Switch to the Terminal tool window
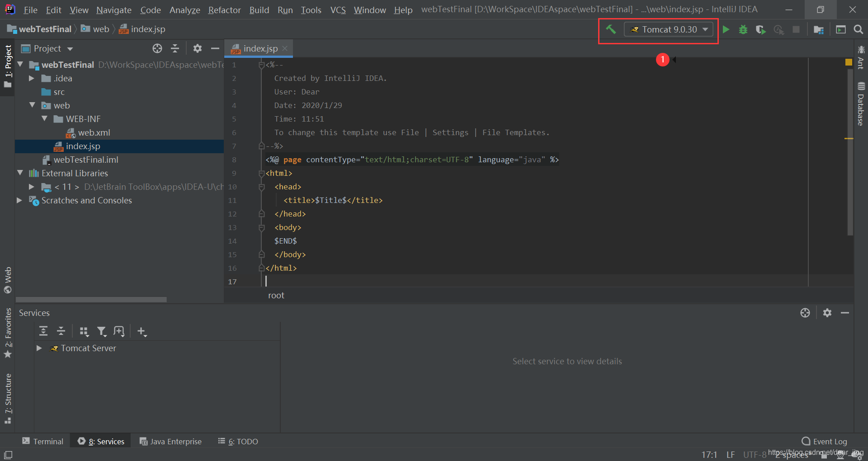Viewport: 868px width, 461px height. (x=43, y=442)
